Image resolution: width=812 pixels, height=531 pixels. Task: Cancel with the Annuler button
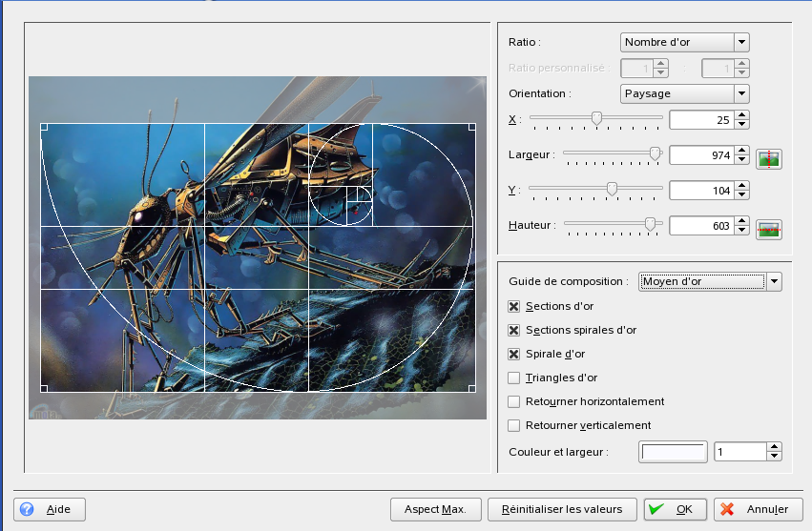pyautogui.click(x=759, y=509)
